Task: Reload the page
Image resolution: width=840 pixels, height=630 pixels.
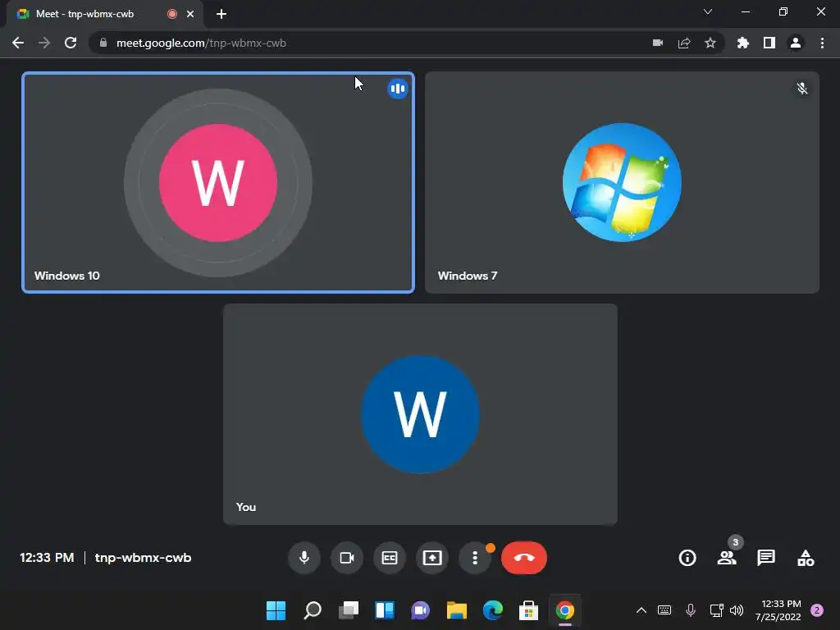Action: (x=71, y=43)
